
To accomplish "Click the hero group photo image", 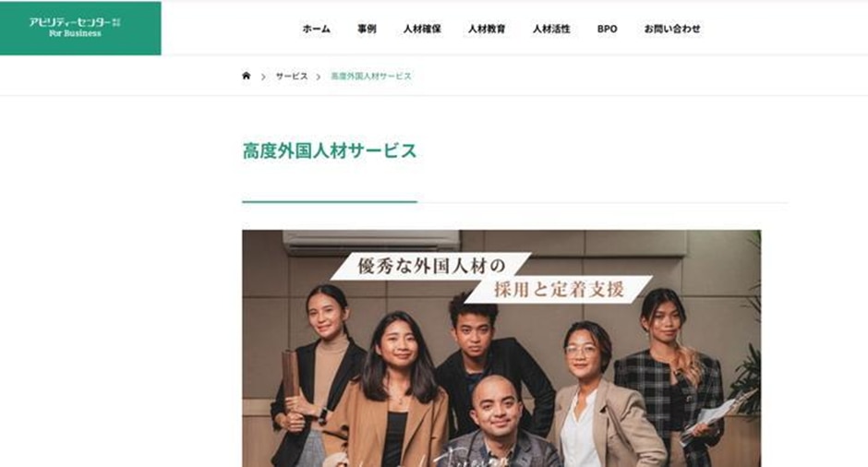I will [x=501, y=349].
